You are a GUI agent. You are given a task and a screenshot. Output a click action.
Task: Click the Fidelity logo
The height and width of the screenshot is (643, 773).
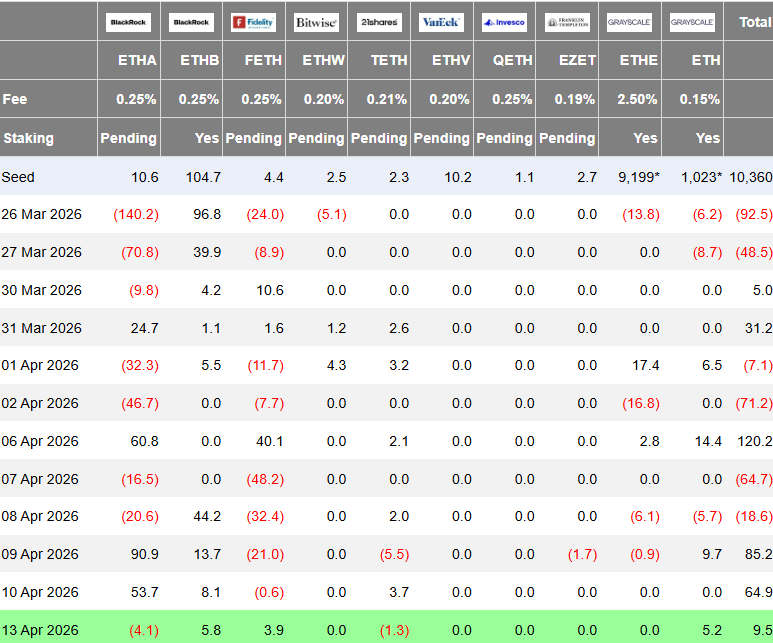tap(254, 22)
